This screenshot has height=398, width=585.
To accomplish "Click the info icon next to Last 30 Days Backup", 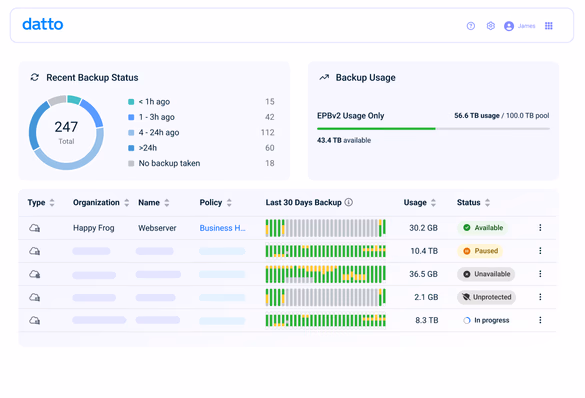I will click(348, 202).
